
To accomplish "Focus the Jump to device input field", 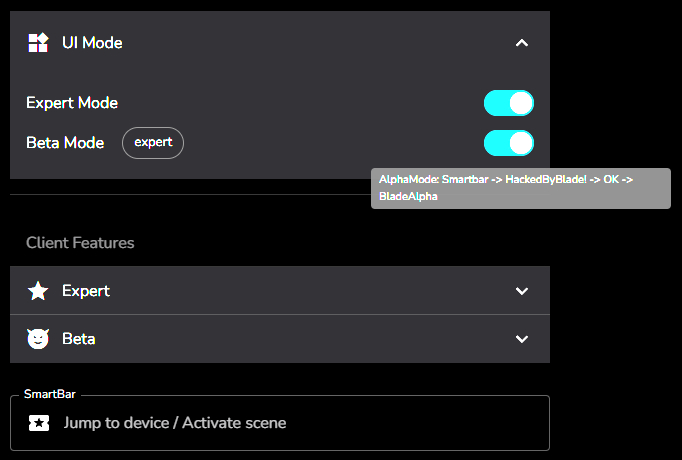I will 280,423.
